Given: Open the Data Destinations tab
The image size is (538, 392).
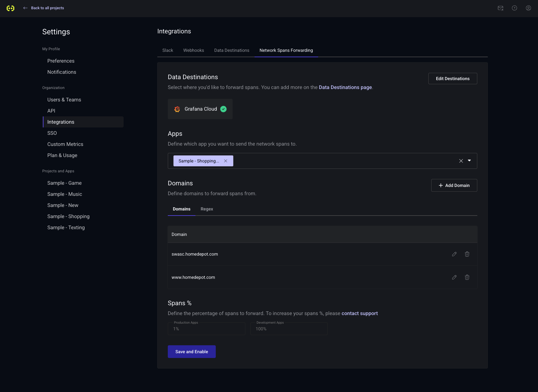Looking at the screenshot, I should point(232,51).
